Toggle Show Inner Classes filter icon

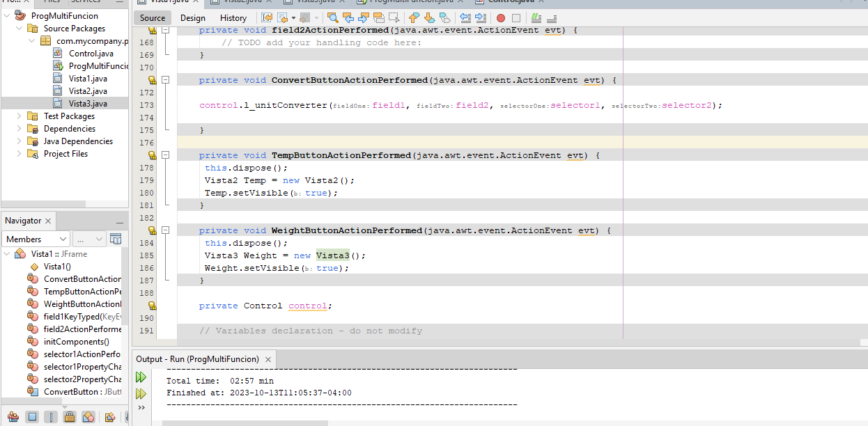tap(88, 417)
